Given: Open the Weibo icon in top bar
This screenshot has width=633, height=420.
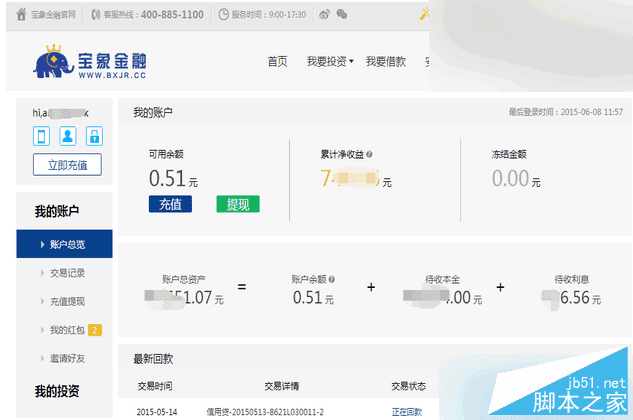Looking at the screenshot, I should point(324,15).
